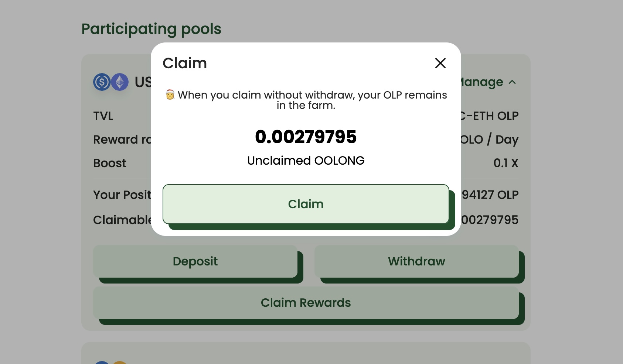Click the Unclaimed OOLONG label
Viewport: 623px width, 364px height.
306,161
